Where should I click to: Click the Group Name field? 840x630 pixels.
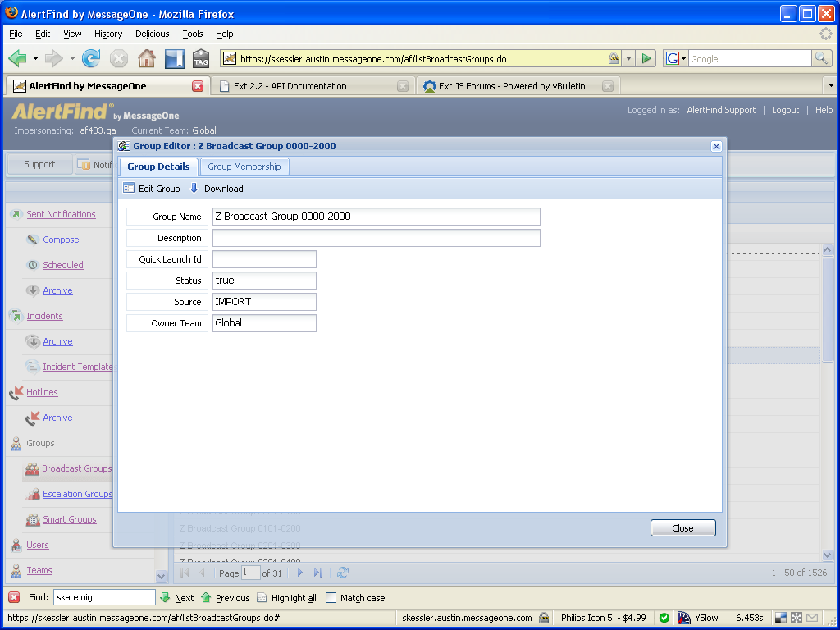pyautogui.click(x=376, y=217)
